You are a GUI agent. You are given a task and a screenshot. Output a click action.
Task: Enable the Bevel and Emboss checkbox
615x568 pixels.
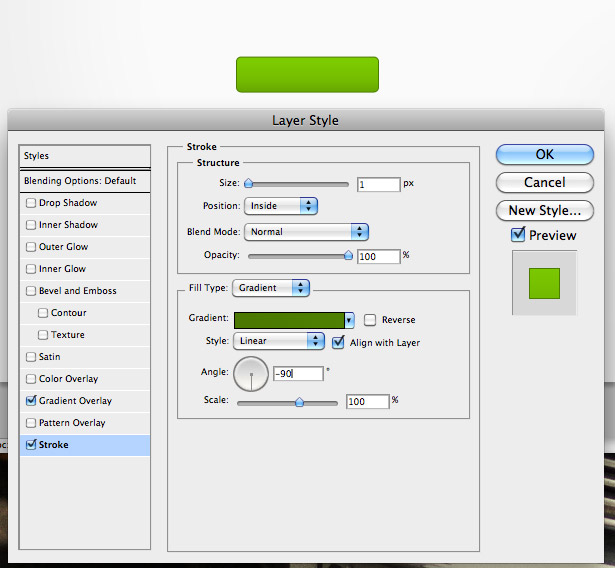tap(31, 291)
